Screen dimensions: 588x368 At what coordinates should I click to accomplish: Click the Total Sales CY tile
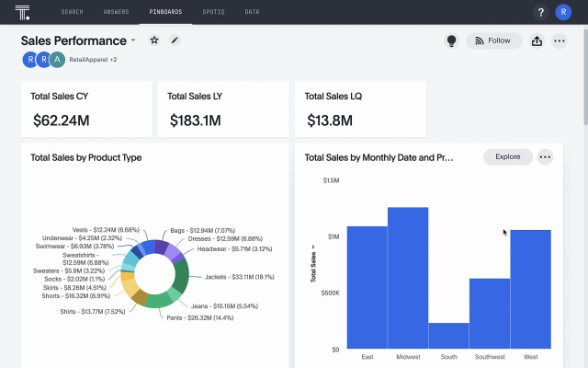pyautogui.click(x=85, y=109)
